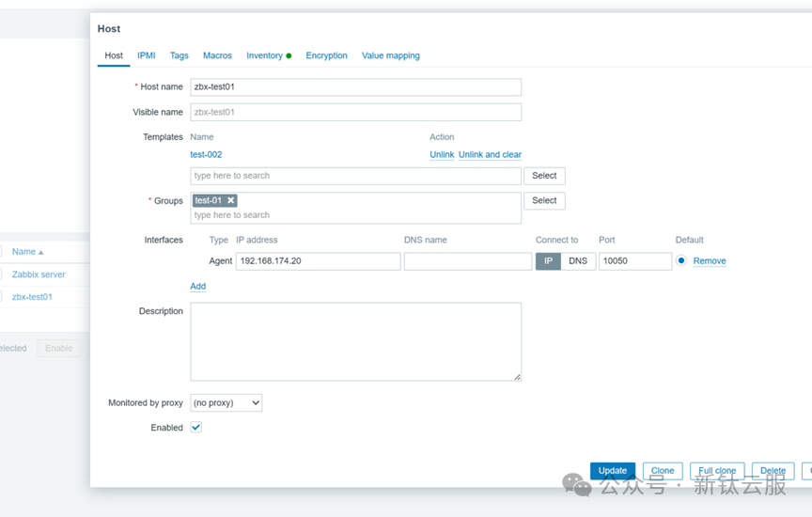
Task: Switch to the Host tab
Action: tap(114, 55)
